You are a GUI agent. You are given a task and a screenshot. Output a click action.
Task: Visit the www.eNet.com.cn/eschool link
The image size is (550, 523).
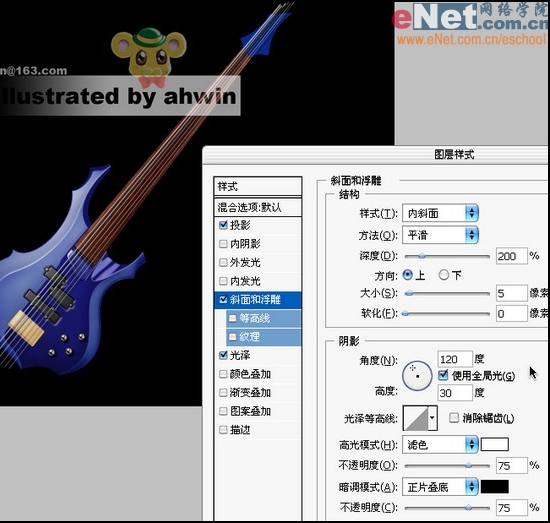pos(472,39)
